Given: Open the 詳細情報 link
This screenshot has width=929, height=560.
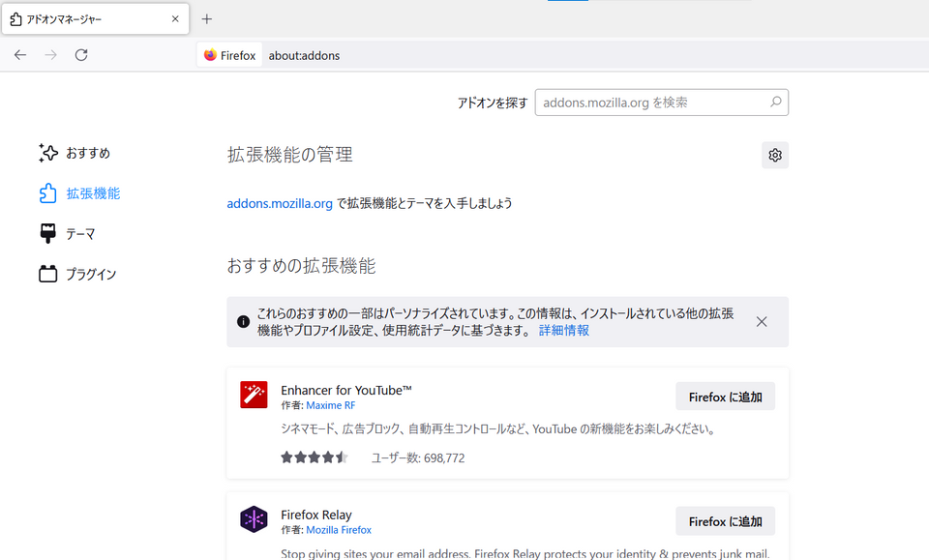Looking at the screenshot, I should (x=564, y=331).
